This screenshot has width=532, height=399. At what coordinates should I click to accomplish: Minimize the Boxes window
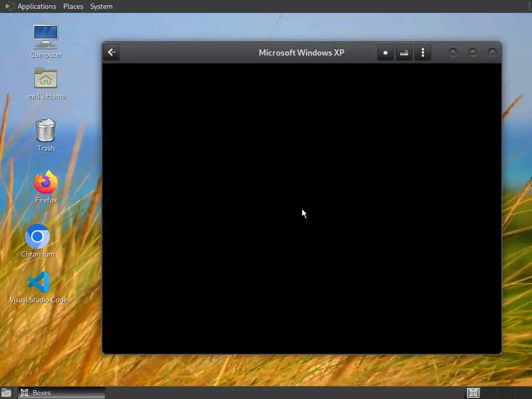(453, 52)
